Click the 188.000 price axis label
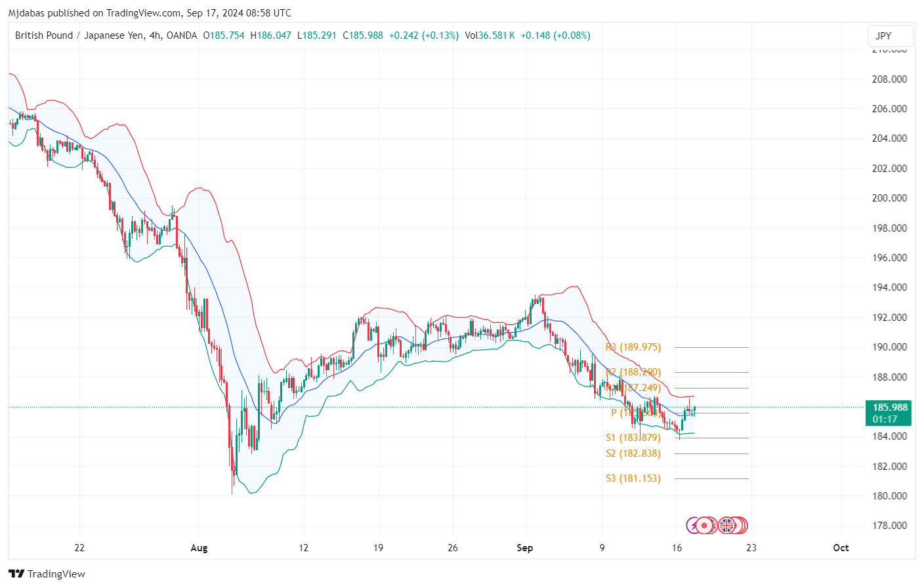This screenshot has height=588, width=924. [889, 377]
